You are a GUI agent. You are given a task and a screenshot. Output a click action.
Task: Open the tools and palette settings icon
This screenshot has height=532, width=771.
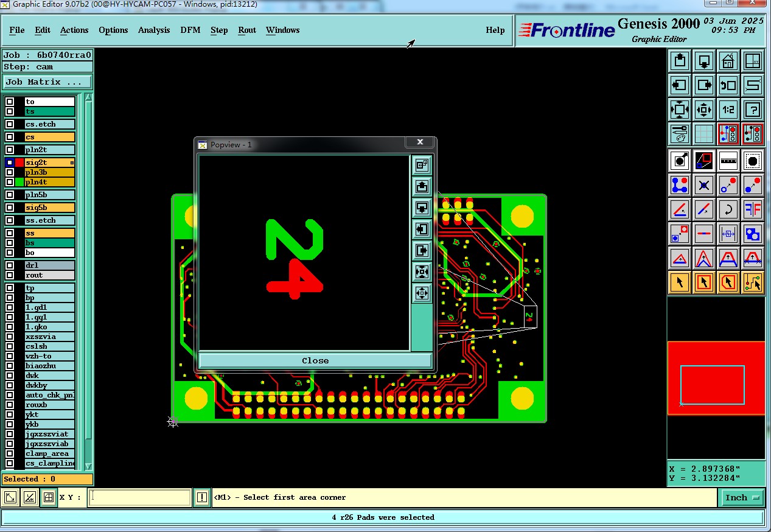click(680, 134)
